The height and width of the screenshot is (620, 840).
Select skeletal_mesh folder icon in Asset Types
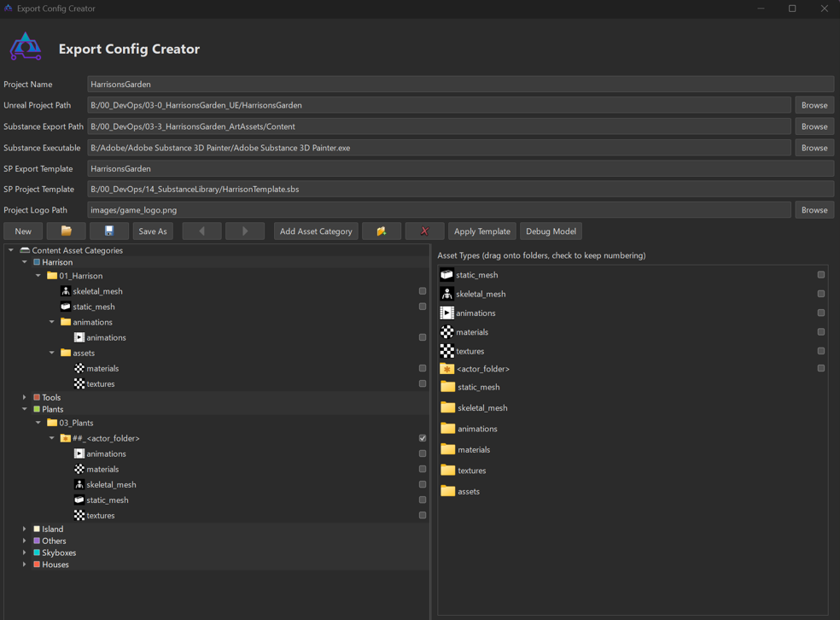coord(448,408)
